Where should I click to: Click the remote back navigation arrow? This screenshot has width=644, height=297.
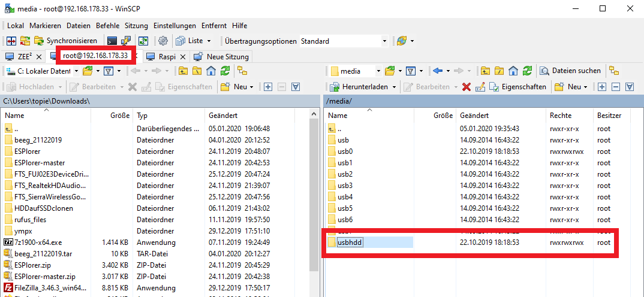click(437, 71)
